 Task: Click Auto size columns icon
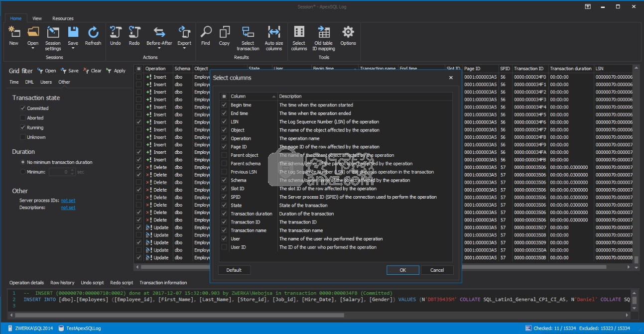[x=274, y=32]
